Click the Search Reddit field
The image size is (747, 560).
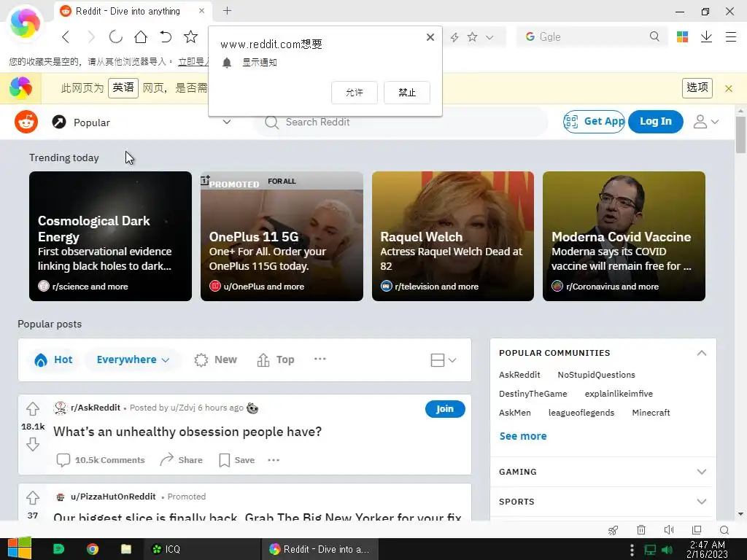pyautogui.click(x=400, y=122)
